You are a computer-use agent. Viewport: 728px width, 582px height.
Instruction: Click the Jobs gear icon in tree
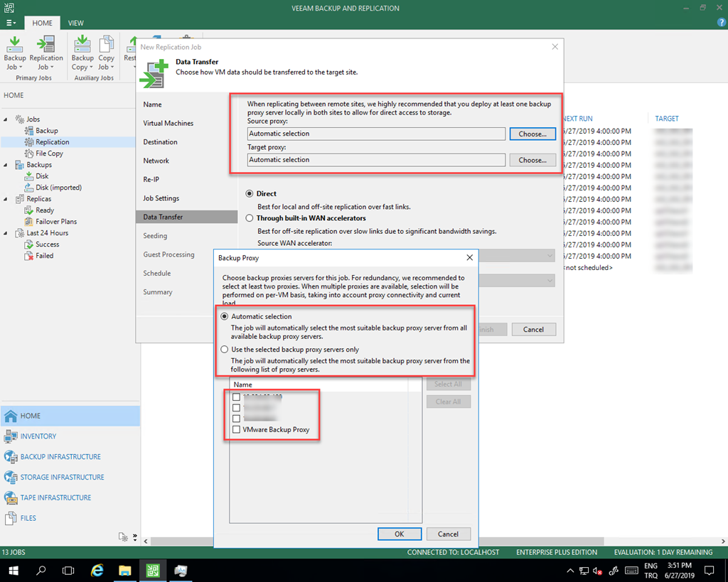[20, 119]
